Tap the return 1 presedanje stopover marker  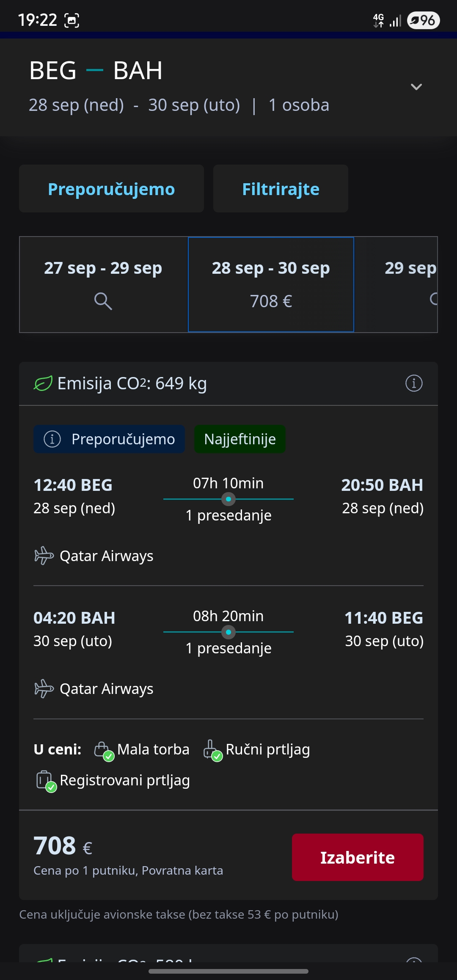pos(228,632)
